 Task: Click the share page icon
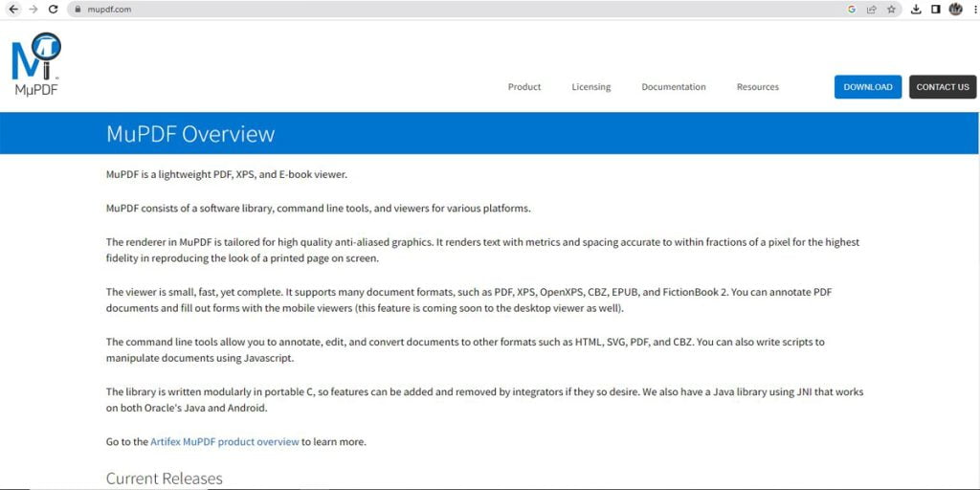(x=871, y=10)
